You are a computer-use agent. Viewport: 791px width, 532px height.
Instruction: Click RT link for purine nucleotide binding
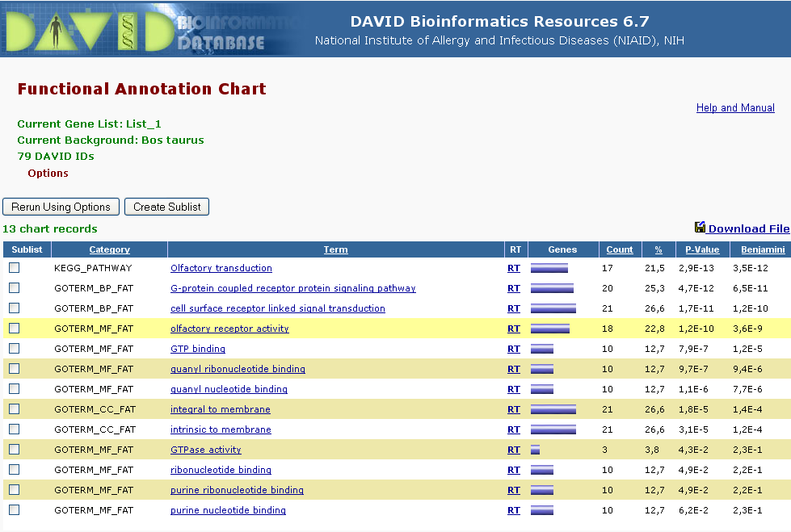(x=514, y=510)
